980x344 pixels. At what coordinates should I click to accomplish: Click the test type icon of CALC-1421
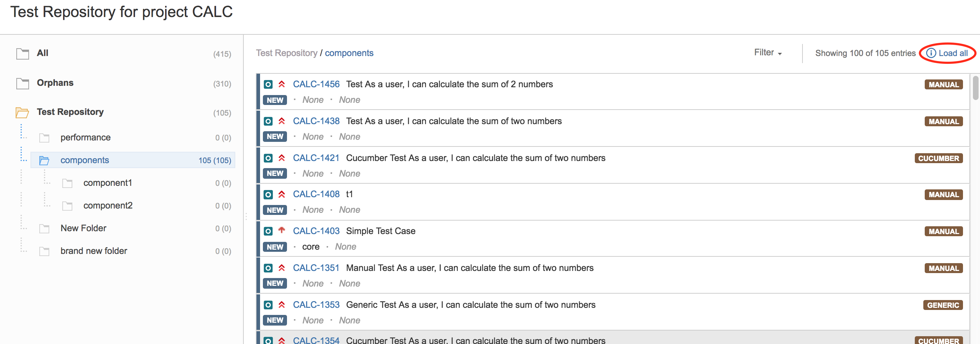pyautogui.click(x=268, y=158)
